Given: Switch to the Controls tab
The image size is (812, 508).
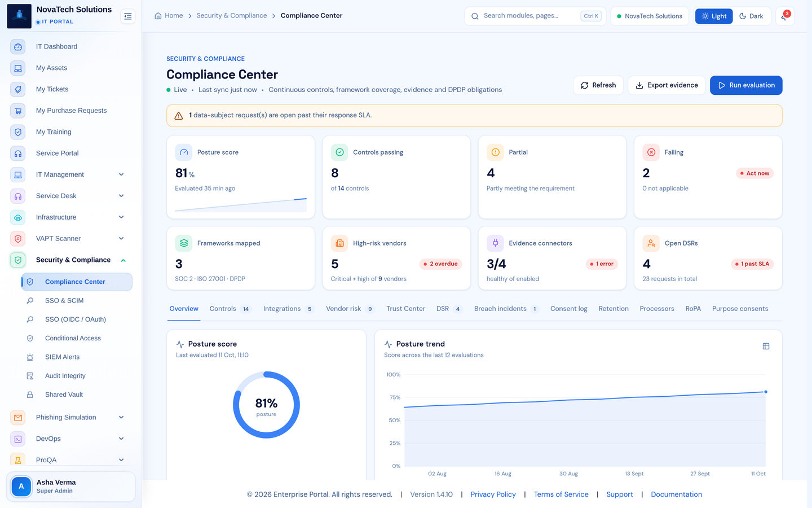Looking at the screenshot, I should [230, 309].
